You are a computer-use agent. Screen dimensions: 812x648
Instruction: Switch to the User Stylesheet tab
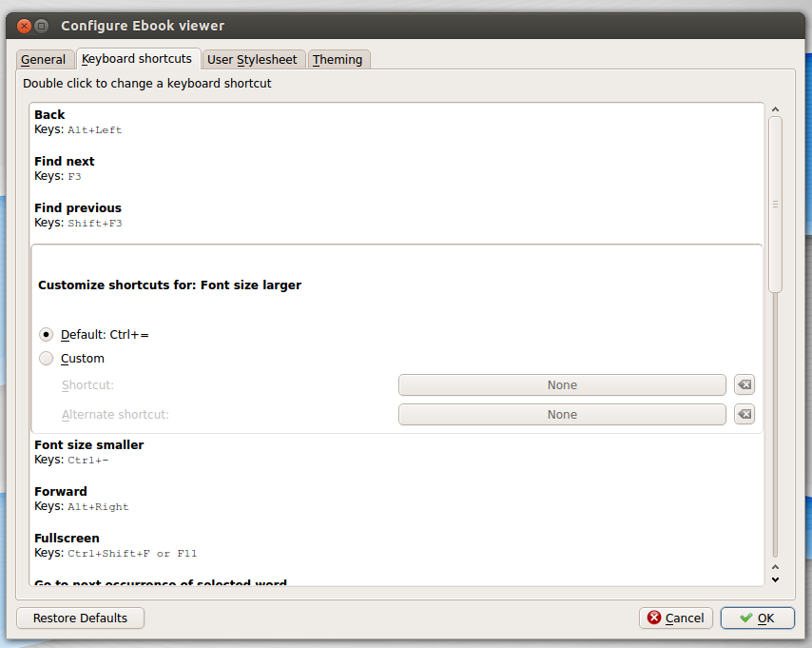(252, 60)
